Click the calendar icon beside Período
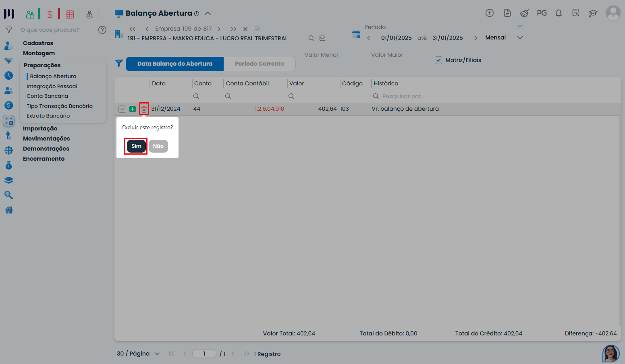This screenshot has height=364, width=625. point(356,34)
